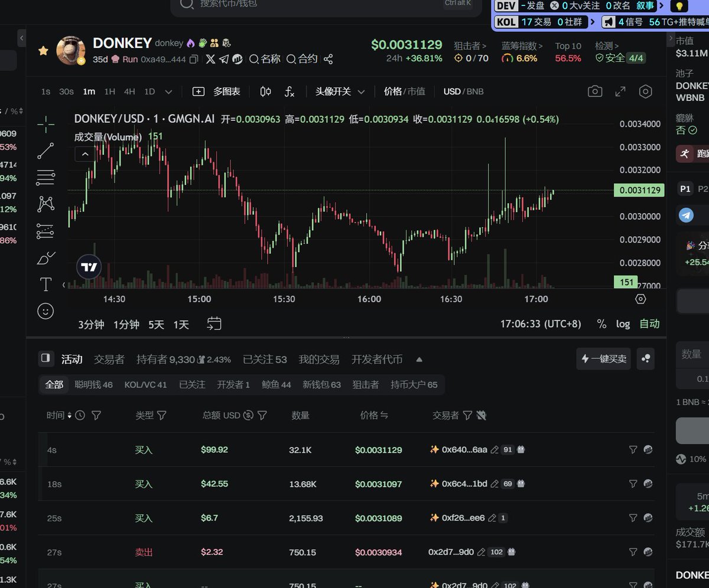Collapse the activity panel with triangle arrow
This screenshot has width=709, height=588.
pos(419,359)
